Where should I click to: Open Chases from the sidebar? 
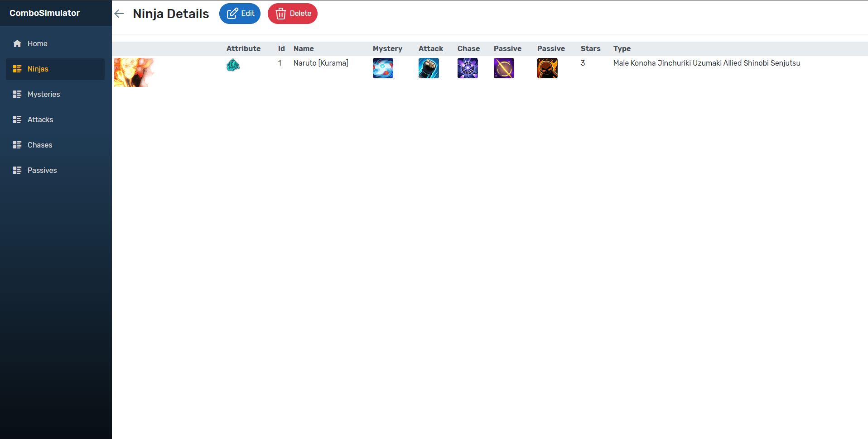pos(55,145)
